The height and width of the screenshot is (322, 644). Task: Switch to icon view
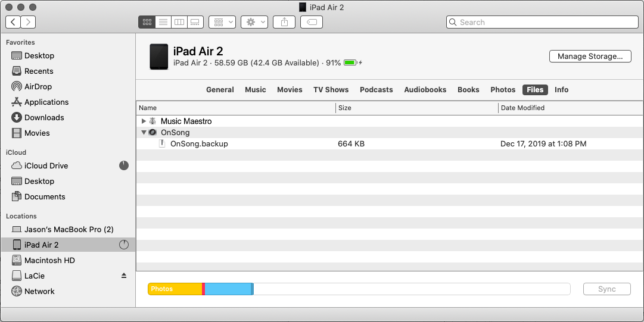[147, 22]
